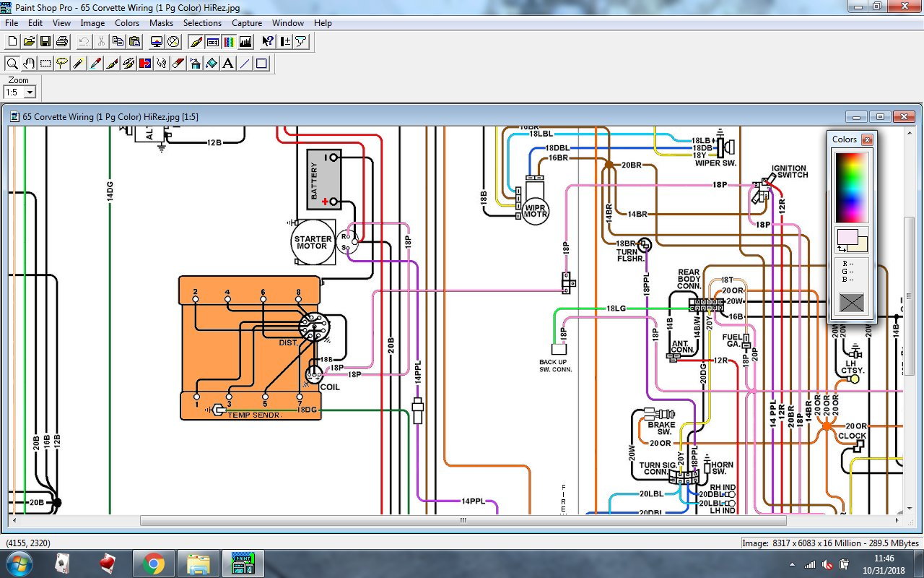Click the Copy icon in toolbar
This screenshot has width=924, height=578.
[118, 41]
